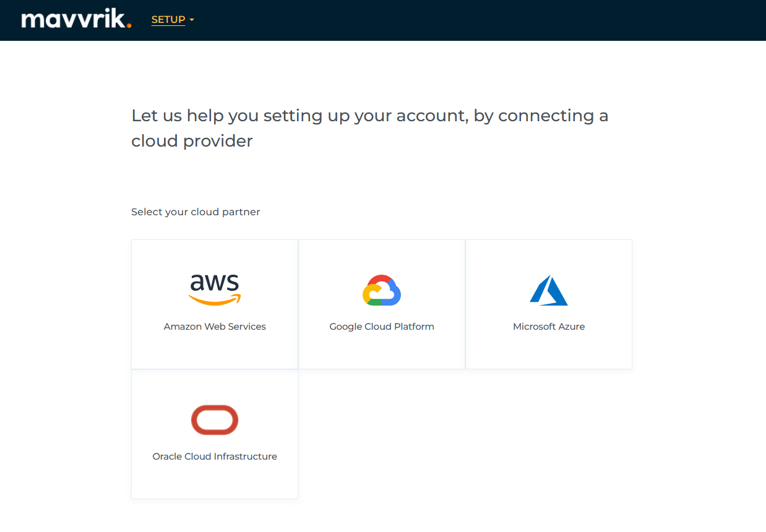Select the Google Cloud Platform label
The width and height of the screenshot is (766, 532).
click(x=382, y=327)
